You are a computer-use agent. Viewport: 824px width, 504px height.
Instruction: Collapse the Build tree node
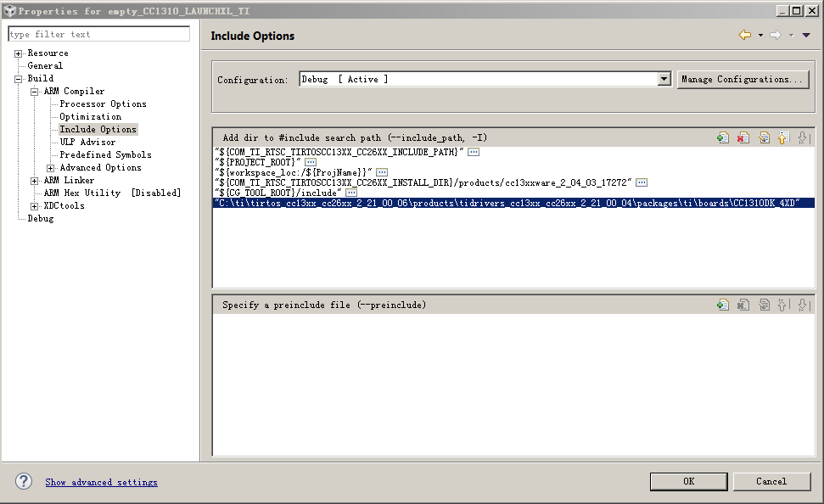click(19, 79)
